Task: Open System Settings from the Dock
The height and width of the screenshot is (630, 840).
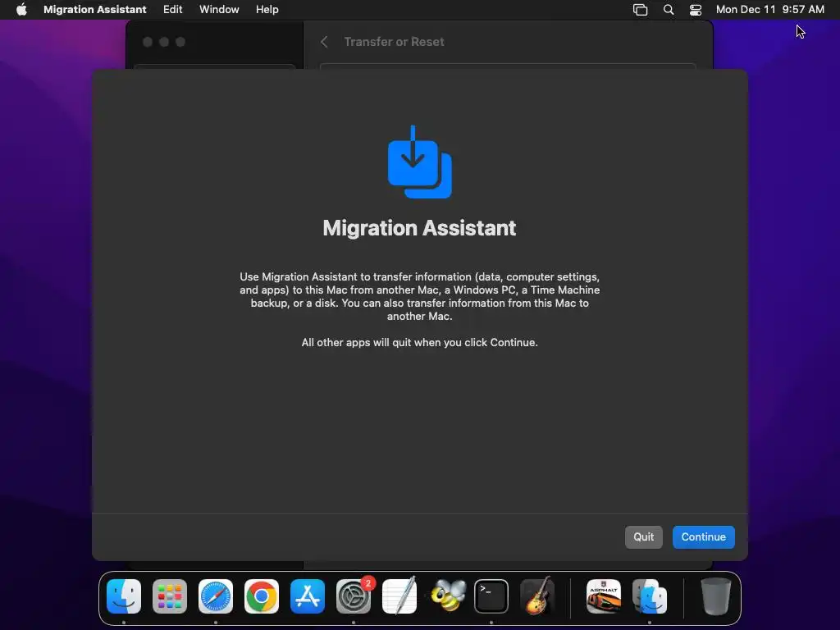Action: click(354, 596)
